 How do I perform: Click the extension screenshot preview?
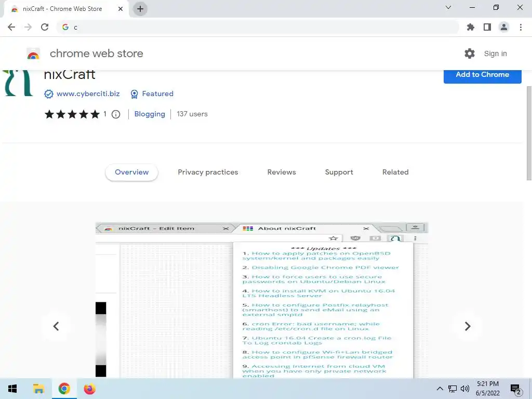pyautogui.click(x=262, y=300)
